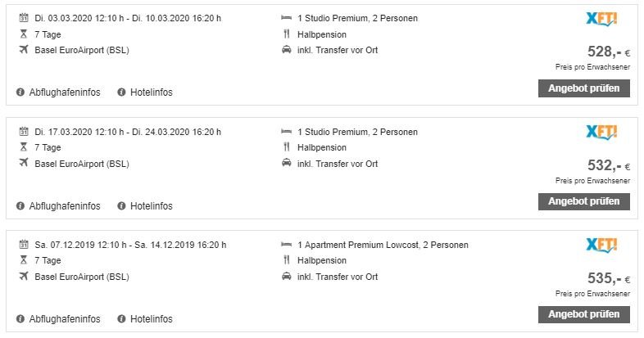Open Hotelinfos in the 17.03.2020 offer
Viewport: 644px width, 338px height.
point(152,206)
